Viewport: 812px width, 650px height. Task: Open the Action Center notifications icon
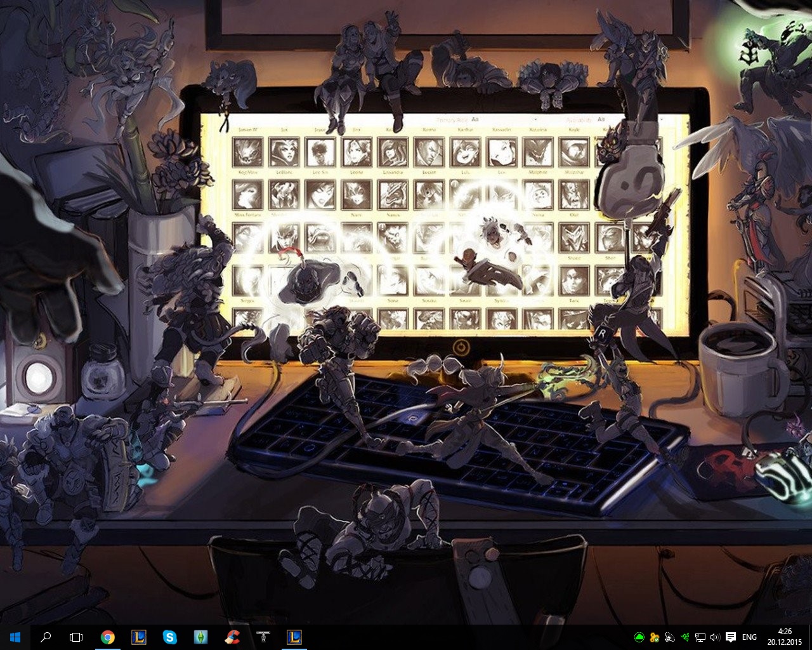click(x=731, y=637)
